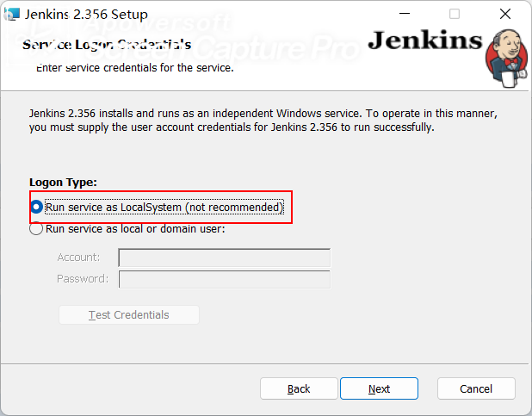
Task: Click 'Enter service credentials for the service.' text
Action: pyautogui.click(x=134, y=67)
